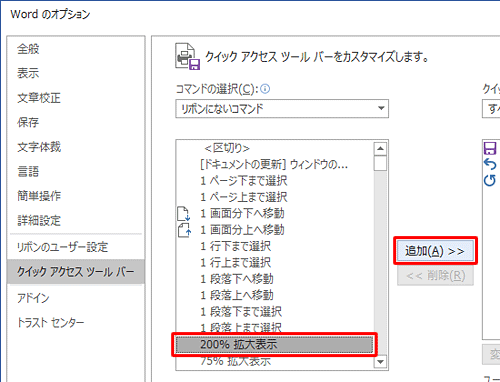Image resolution: width=500 pixels, height=382 pixels.
Task: Click the page-up icon beside 1 画面分上へ移動
Action: coord(184,230)
